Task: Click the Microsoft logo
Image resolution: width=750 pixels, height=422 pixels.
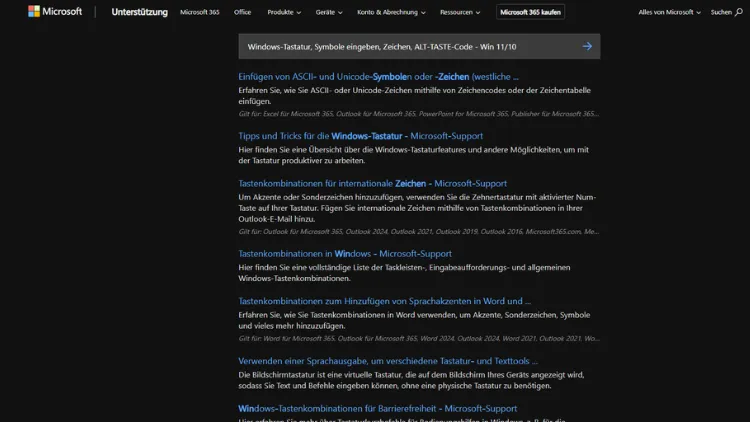Action: pos(54,12)
